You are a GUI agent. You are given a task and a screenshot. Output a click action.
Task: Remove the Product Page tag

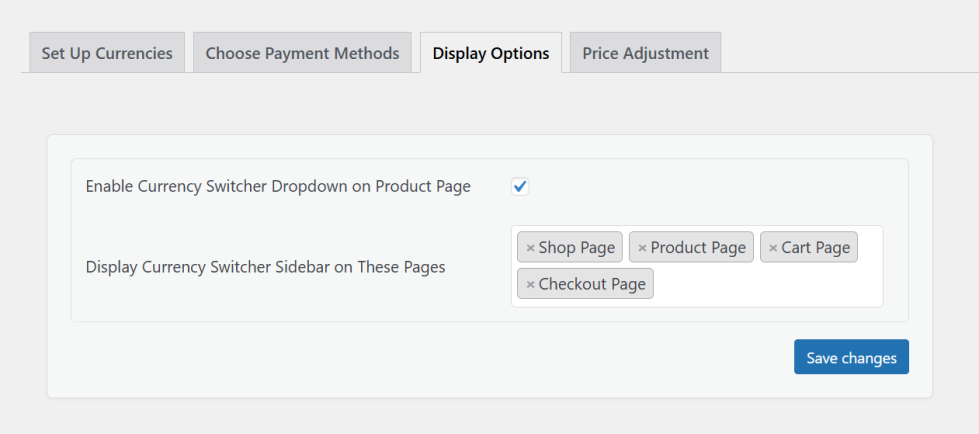pyautogui.click(x=642, y=248)
